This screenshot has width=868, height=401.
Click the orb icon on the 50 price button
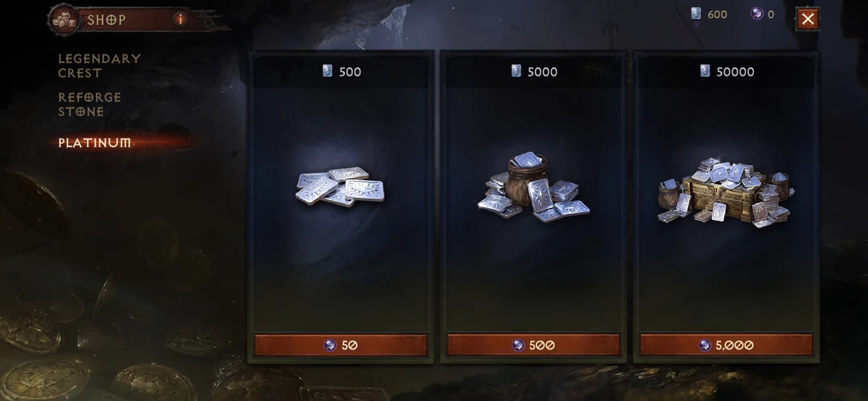(330, 345)
